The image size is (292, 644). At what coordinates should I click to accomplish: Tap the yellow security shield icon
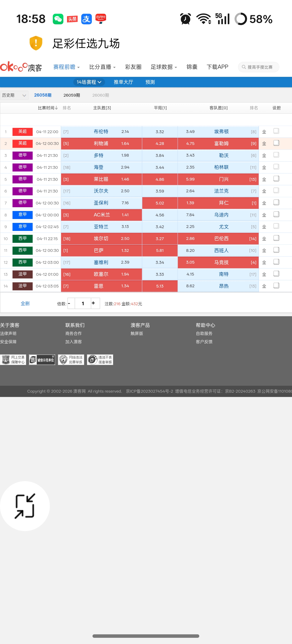(x=36, y=43)
